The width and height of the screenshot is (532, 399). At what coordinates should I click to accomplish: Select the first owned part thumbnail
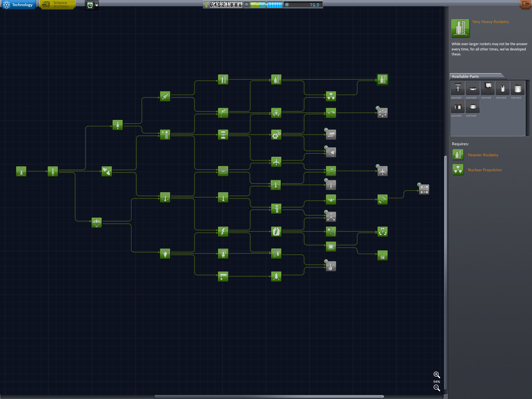(458, 89)
